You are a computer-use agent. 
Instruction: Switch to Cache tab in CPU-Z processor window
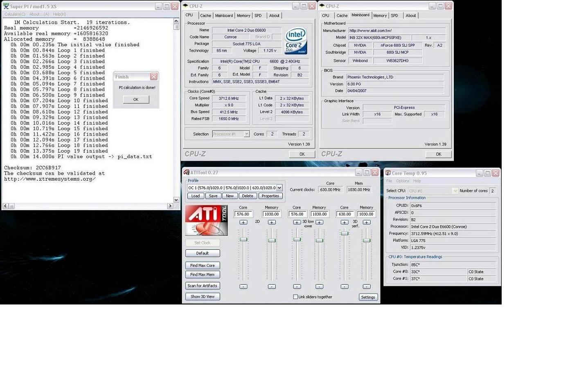tap(205, 16)
